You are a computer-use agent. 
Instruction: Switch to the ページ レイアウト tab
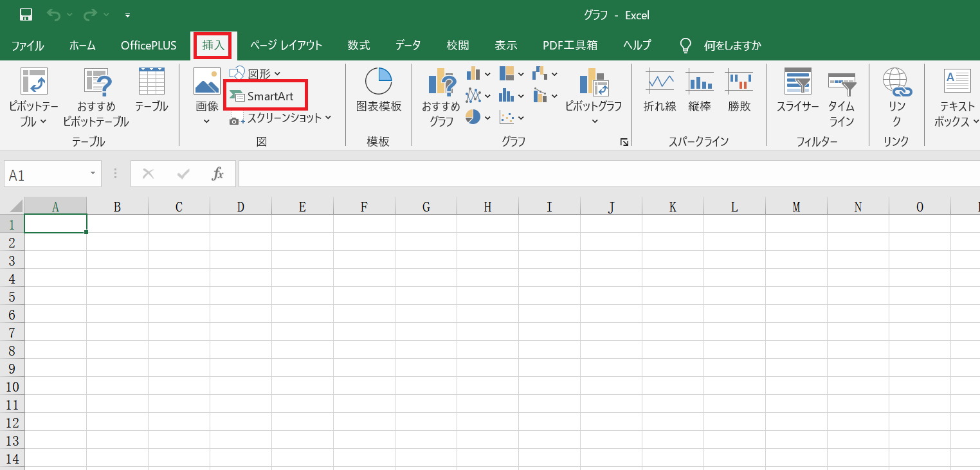pos(286,45)
